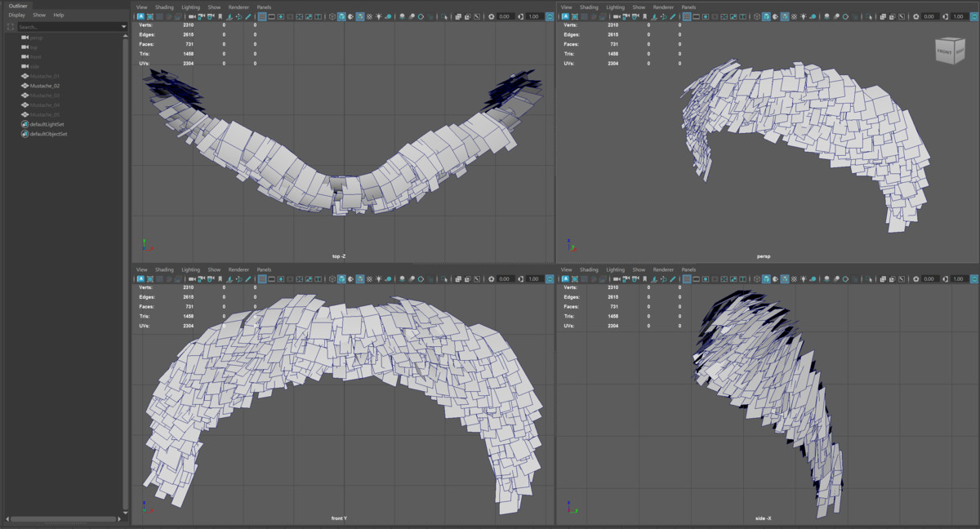Open the Outliner search filter dropdown arrow
This screenshot has height=529, width=980.
point(123,27)
